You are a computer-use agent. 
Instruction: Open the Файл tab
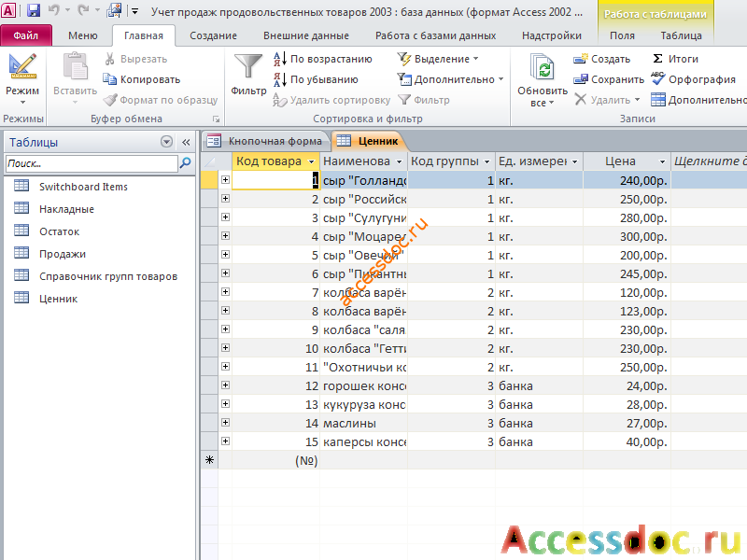point(26,35)
